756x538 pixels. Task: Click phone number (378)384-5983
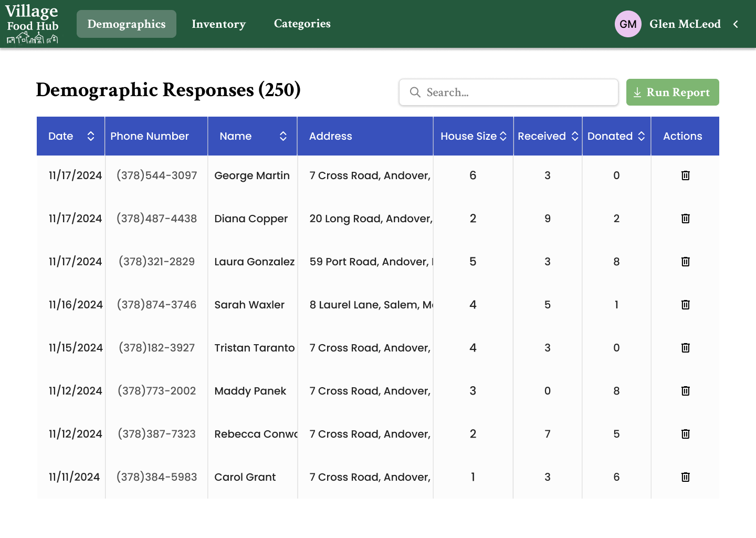[x=156, y=477]
